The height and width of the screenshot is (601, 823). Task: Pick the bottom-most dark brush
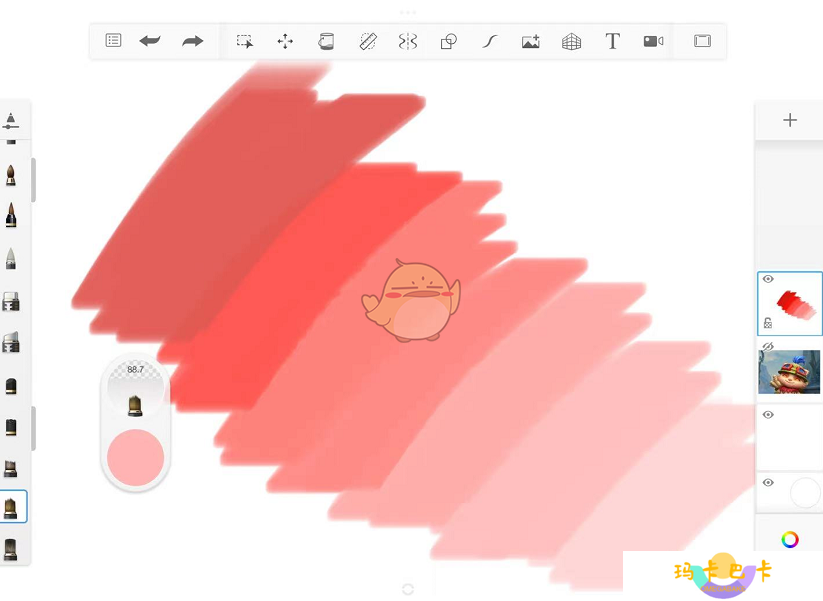[x=10, y=549]
